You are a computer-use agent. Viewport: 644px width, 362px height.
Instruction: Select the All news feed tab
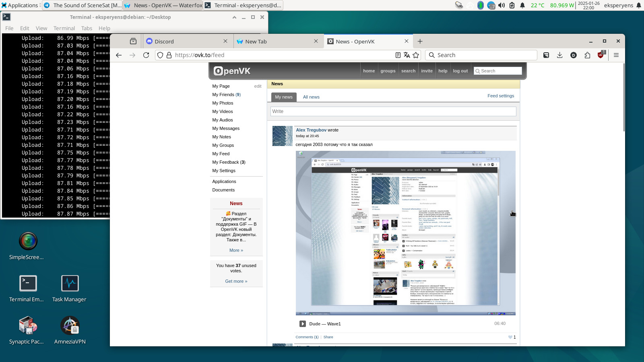tap(311, 97)
